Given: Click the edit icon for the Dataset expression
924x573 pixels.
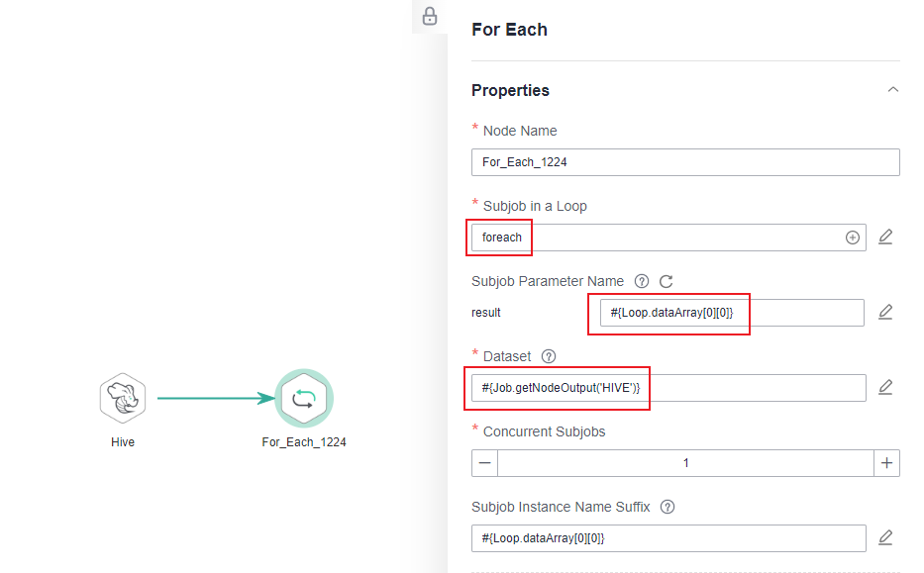Looking at the screenshot, I should click(x=885, y=388).
